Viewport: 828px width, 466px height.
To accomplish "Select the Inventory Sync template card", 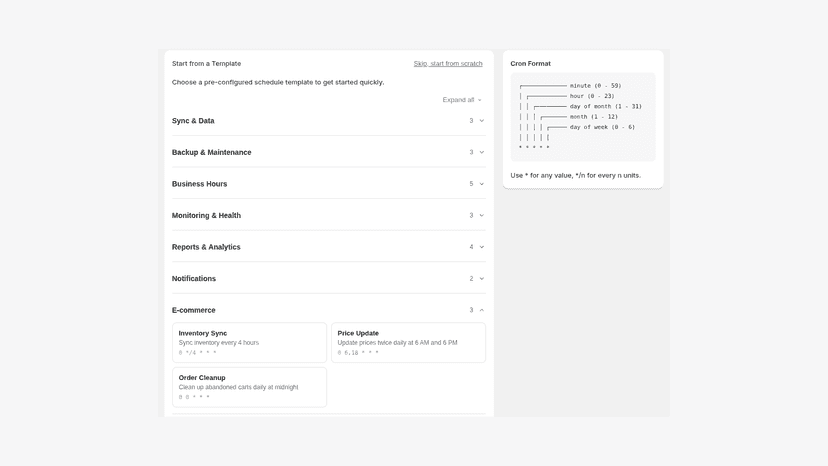I will pos(249,342).
